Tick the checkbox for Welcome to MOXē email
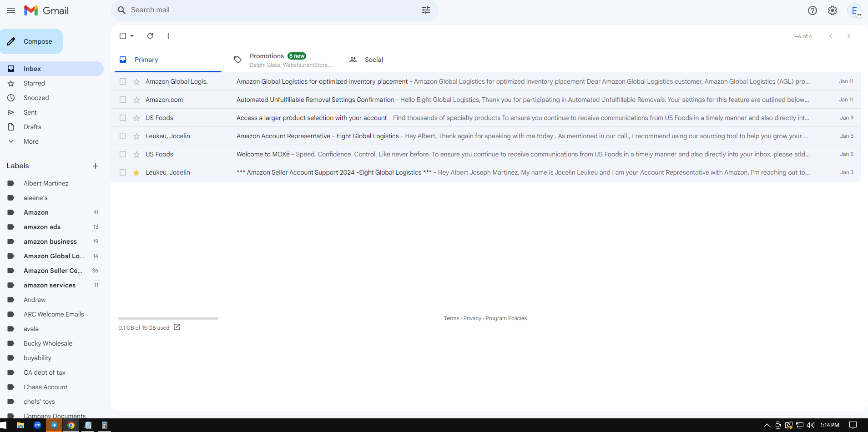This screenshot has width=868, height=432. coord(123,154)
